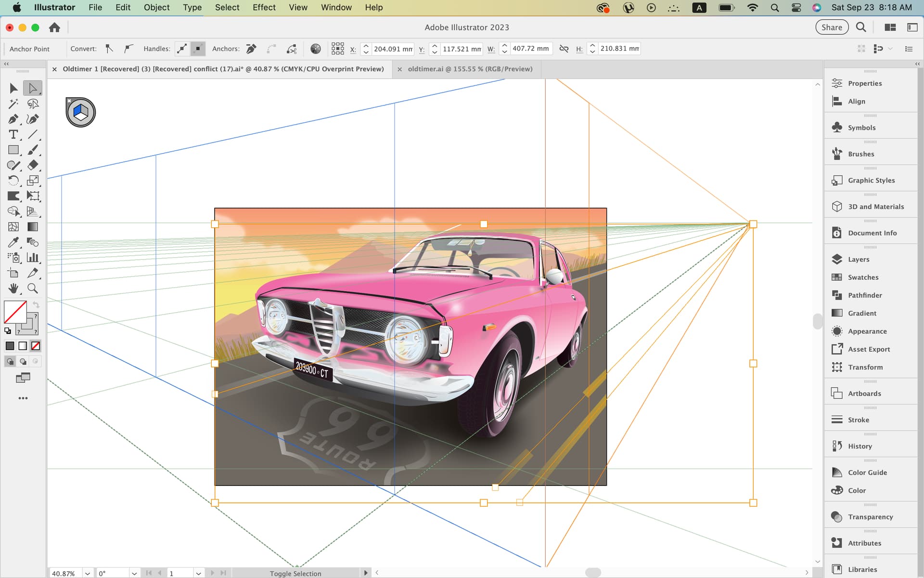Select the Rectangle tool
This screenshot has width=924, height=578.
13,150
